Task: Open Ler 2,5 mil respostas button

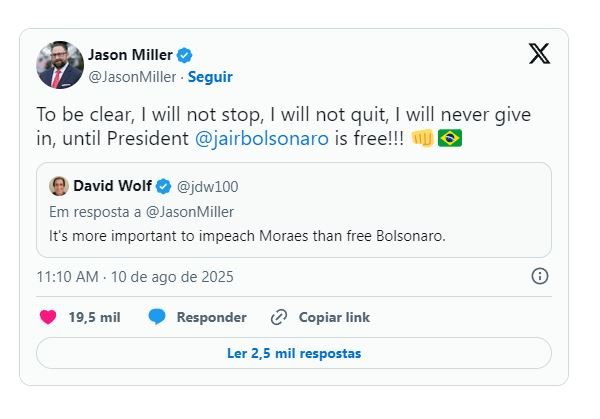Action: click(x=294, y=353)
